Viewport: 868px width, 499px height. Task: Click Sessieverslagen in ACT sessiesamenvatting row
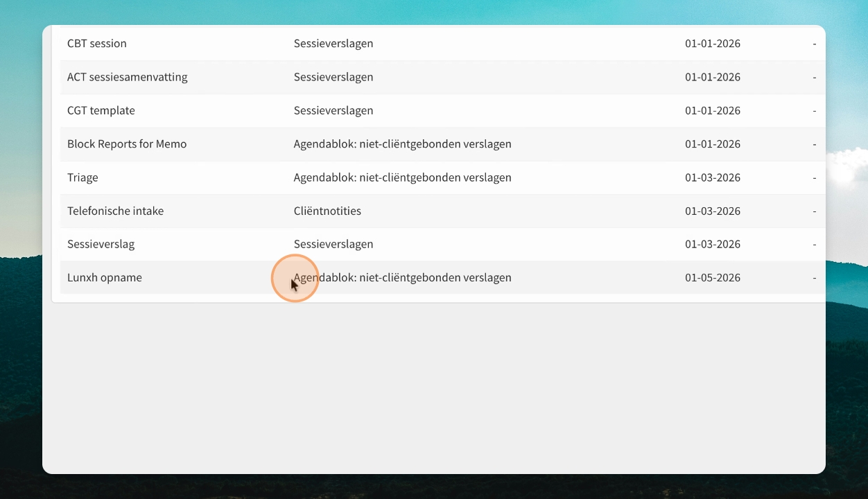coord(333,77)
